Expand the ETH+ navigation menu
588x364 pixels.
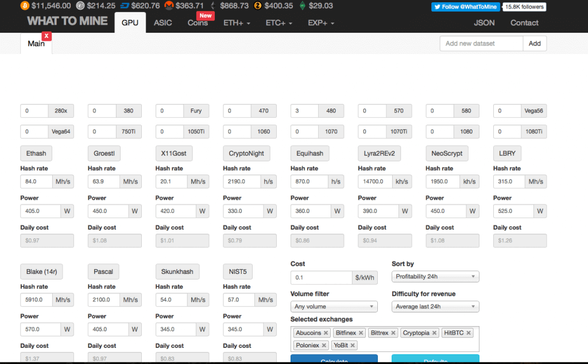click(237, 23)
